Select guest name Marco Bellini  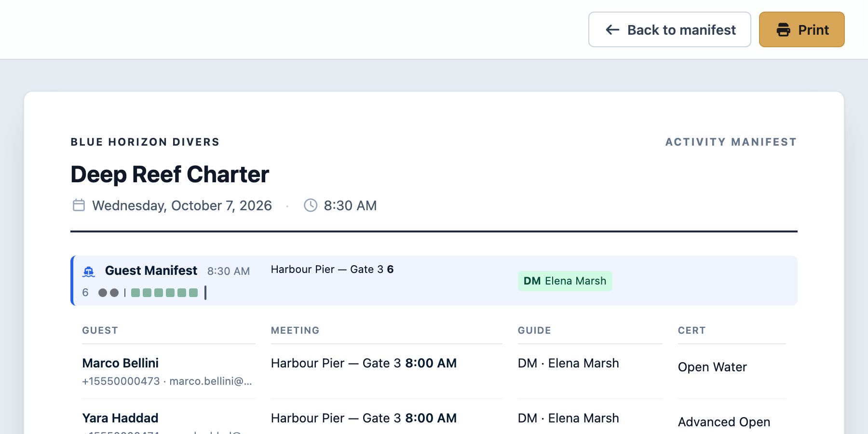pyautogui.click(x=121, y=363)
